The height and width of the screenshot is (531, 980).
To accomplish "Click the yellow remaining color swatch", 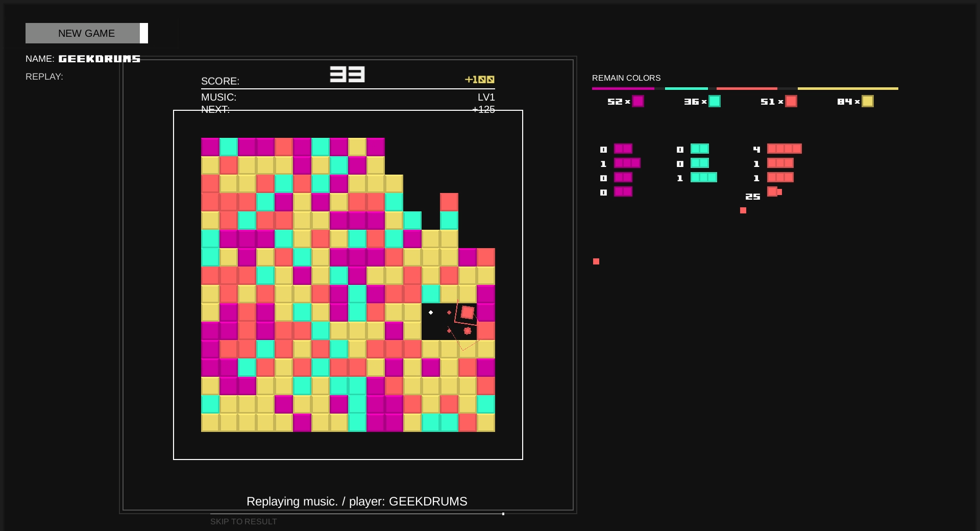I will click(x=868, y=101).
